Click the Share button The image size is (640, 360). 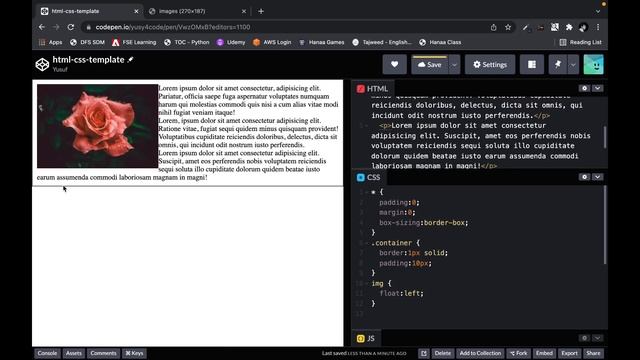click(593, 353)
